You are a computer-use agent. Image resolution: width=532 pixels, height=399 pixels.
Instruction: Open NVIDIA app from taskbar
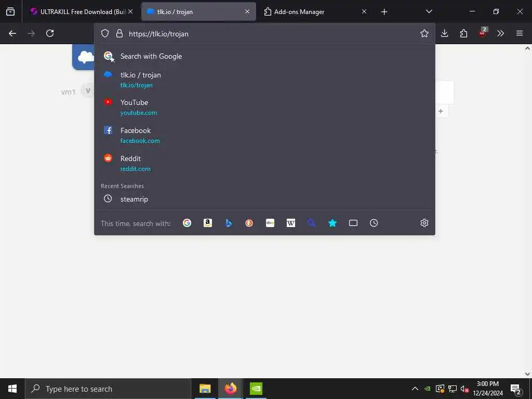coord(256,389)
